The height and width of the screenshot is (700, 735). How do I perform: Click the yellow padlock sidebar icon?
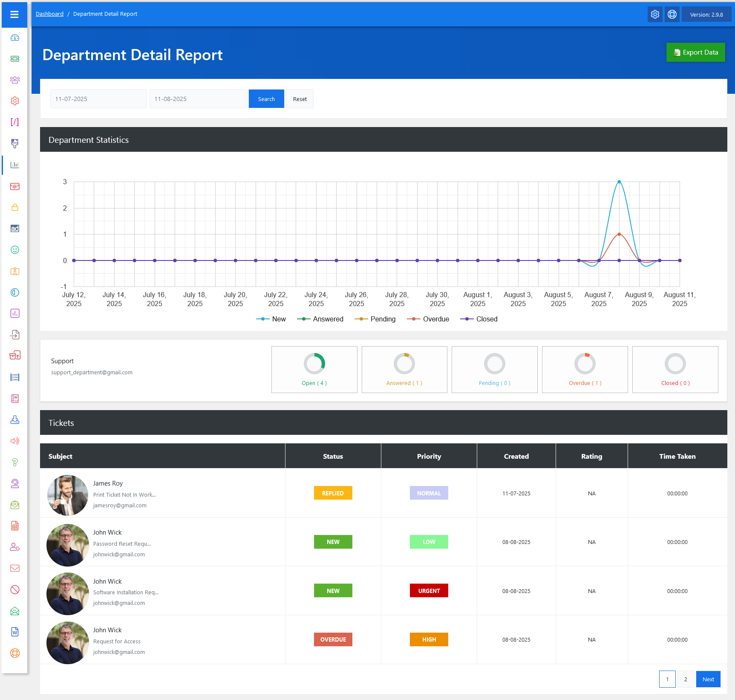click(15, 207)
